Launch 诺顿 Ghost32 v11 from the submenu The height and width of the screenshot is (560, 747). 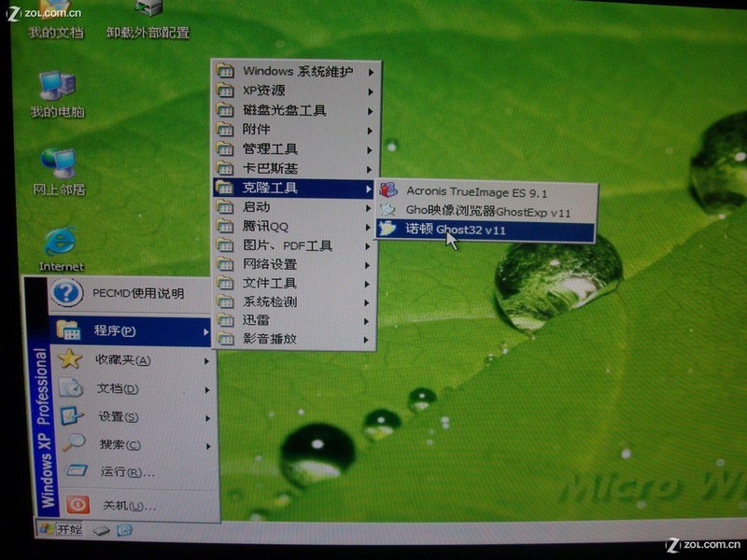(x=485, y=230)
